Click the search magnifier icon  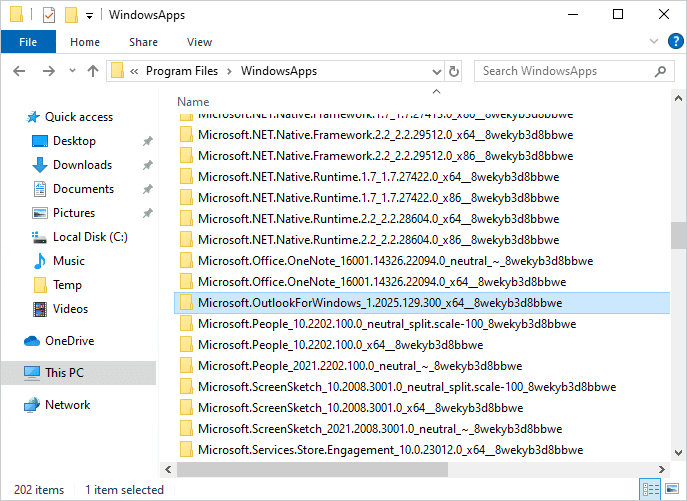[x=661, y=71]
